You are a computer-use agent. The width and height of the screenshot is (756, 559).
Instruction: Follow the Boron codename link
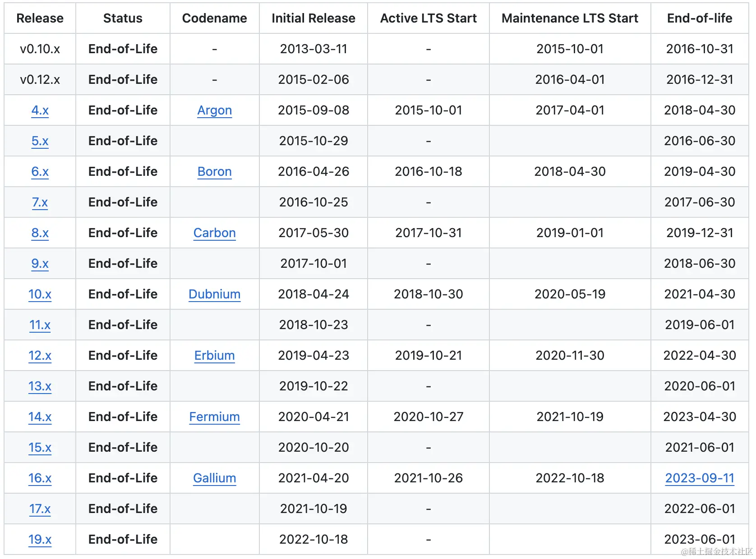(x=214, y=172)
